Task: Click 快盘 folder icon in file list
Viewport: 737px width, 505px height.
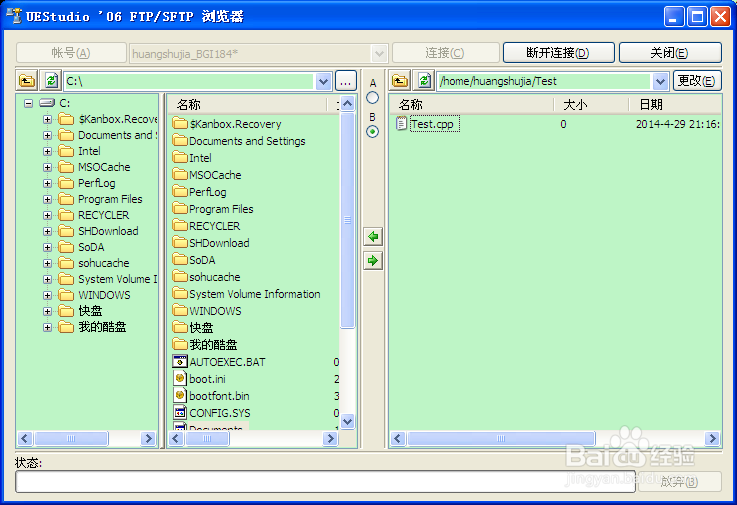Action: pyautogui.click(x=180, y=327)
